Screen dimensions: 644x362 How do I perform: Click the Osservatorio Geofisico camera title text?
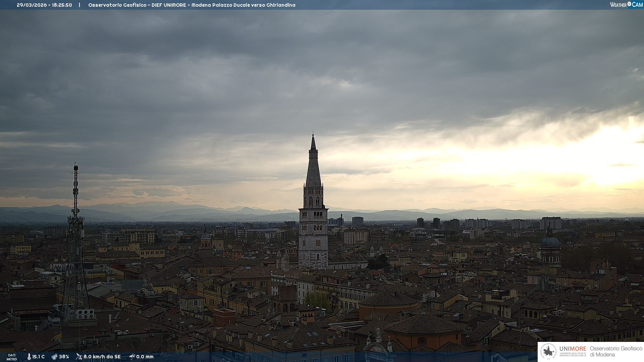click(x=192, y=5)
